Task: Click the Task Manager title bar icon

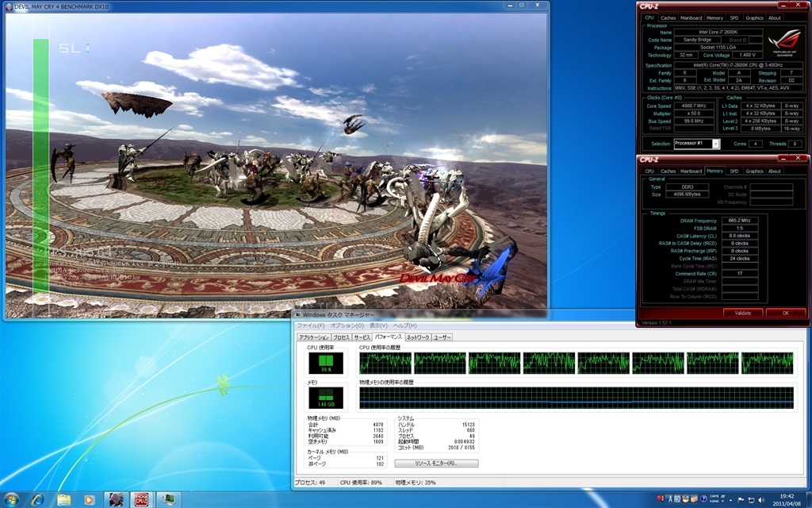Action: (298, 314)
